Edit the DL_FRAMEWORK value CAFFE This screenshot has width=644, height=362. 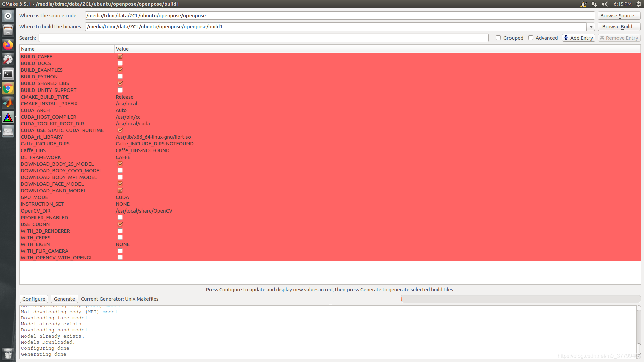123,157
